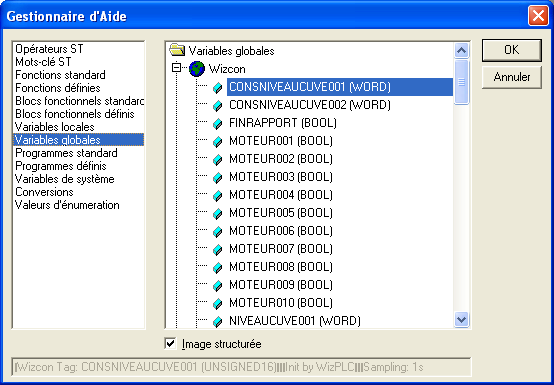Click the scroll down arrow in variable list
Viewport: 554px width, 385px height.
coord(461,320)
